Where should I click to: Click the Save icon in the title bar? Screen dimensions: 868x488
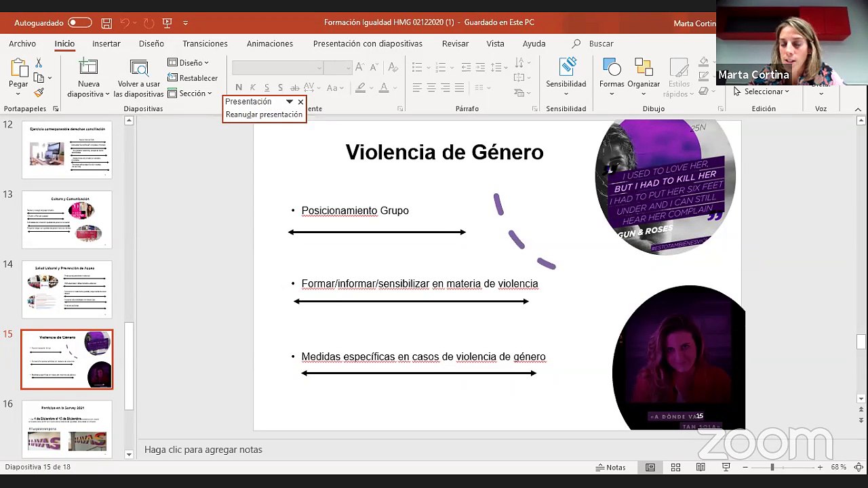pos(106,23)
